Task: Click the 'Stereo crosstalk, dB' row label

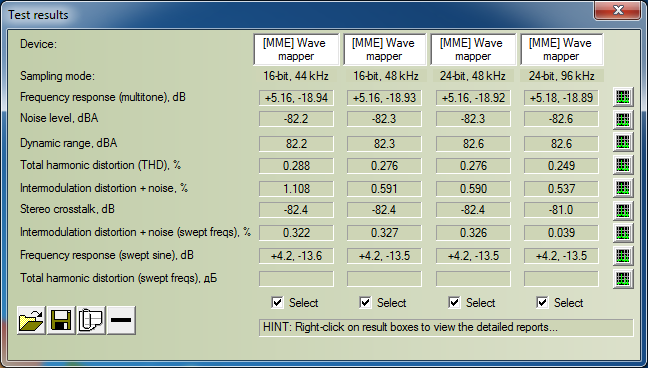Action: point(67,209)
